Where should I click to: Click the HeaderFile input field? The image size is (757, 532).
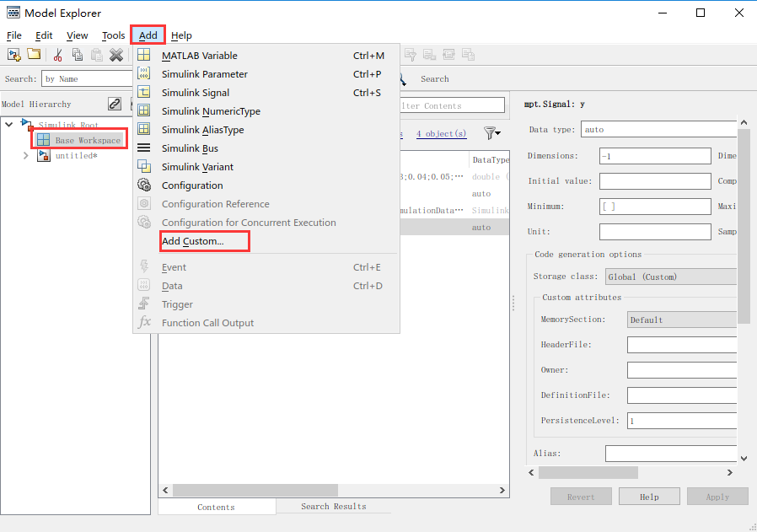682,345
